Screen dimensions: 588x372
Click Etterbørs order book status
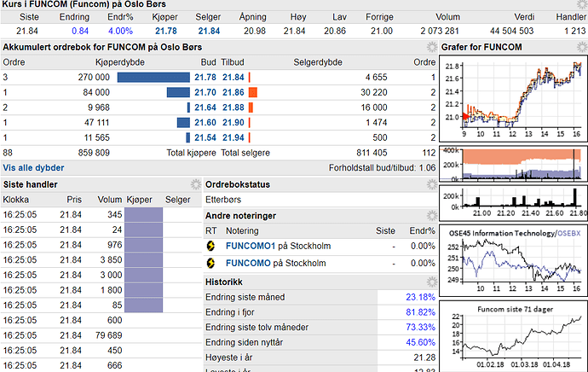pyautogui.click(x=223, y=200)
